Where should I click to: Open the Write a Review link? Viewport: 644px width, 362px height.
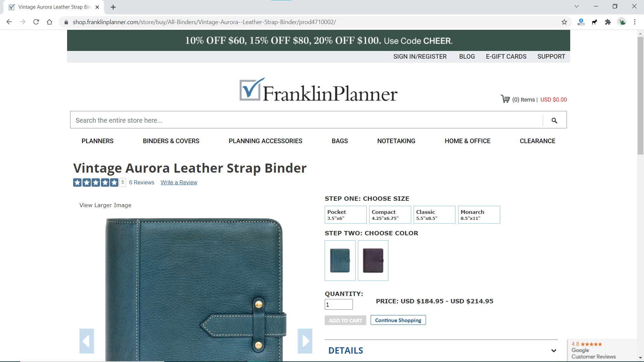coord(179,182)
